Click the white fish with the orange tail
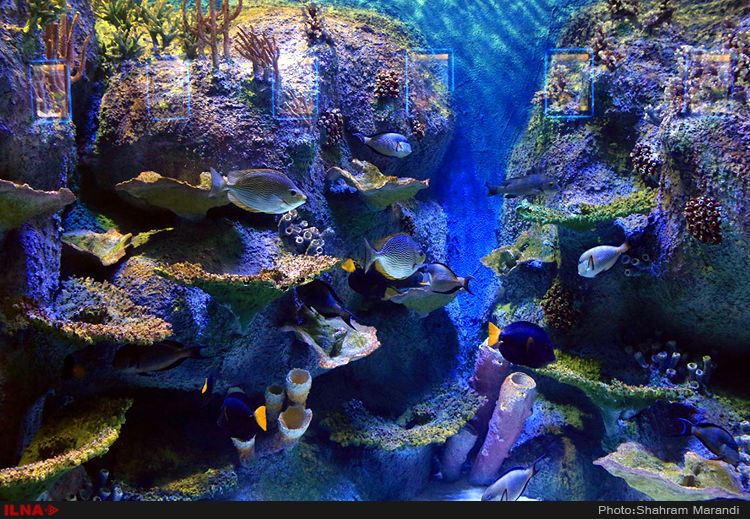 [602, 259]
